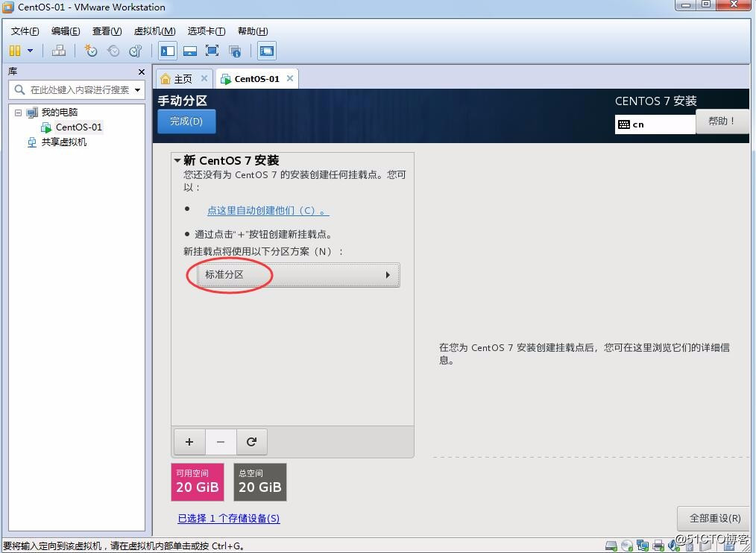The width and height of the screenshot is (756, 553).
Task: Open the 编辑(E) menu
Action: 66,31
